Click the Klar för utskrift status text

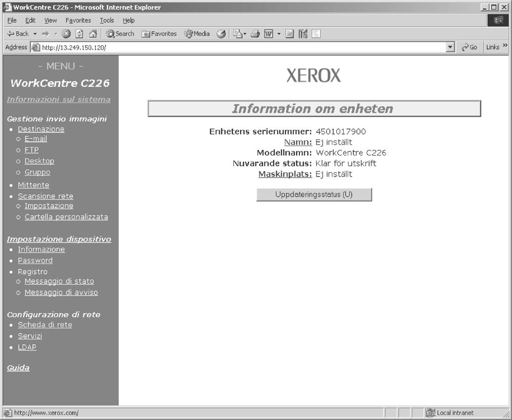[x=346, y=164]
